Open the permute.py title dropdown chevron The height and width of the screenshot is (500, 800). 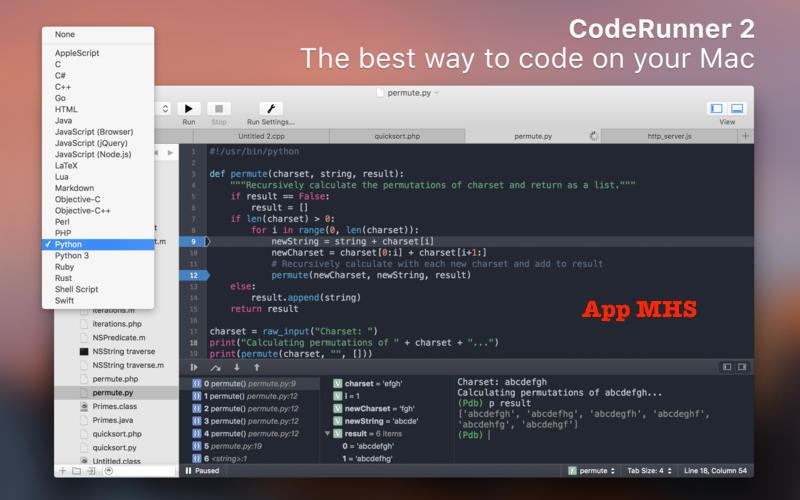pos(437,93)
